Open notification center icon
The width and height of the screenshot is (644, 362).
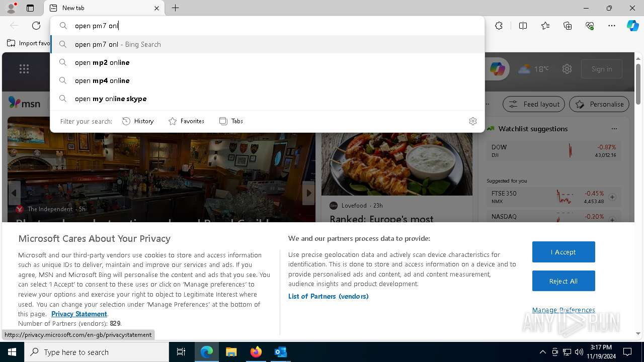[x=627, y=352]
